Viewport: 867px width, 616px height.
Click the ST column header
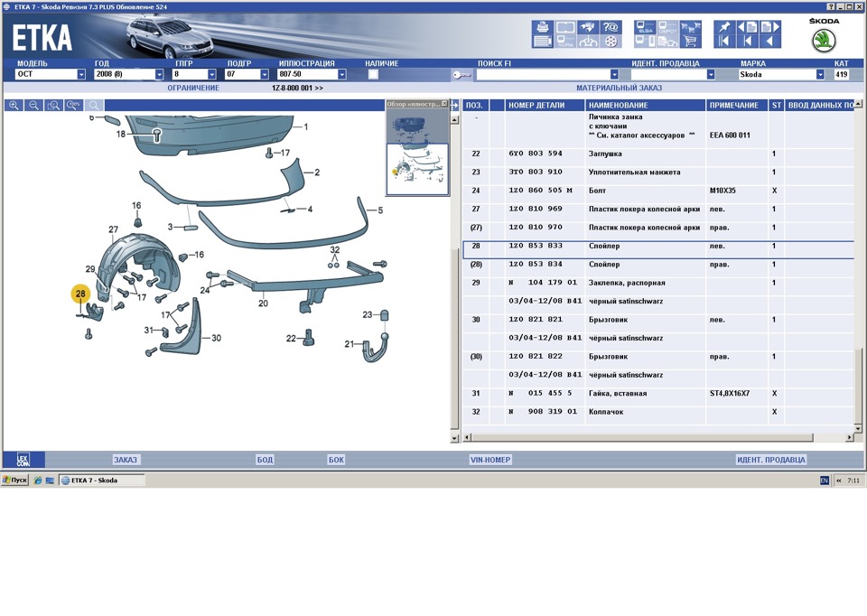point(777,105)
